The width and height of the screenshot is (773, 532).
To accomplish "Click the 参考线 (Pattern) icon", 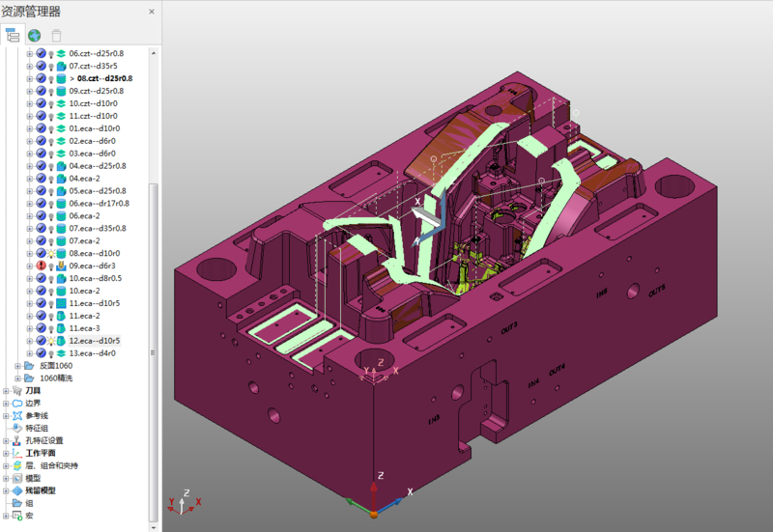I will click(16, 415).
